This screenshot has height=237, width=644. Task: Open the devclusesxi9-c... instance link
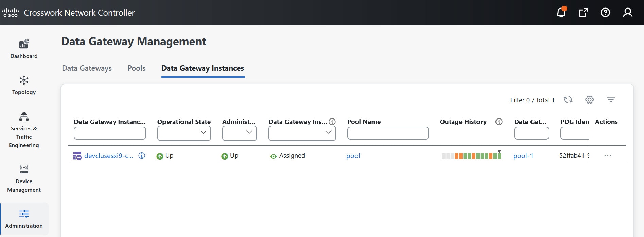point(109,156)
